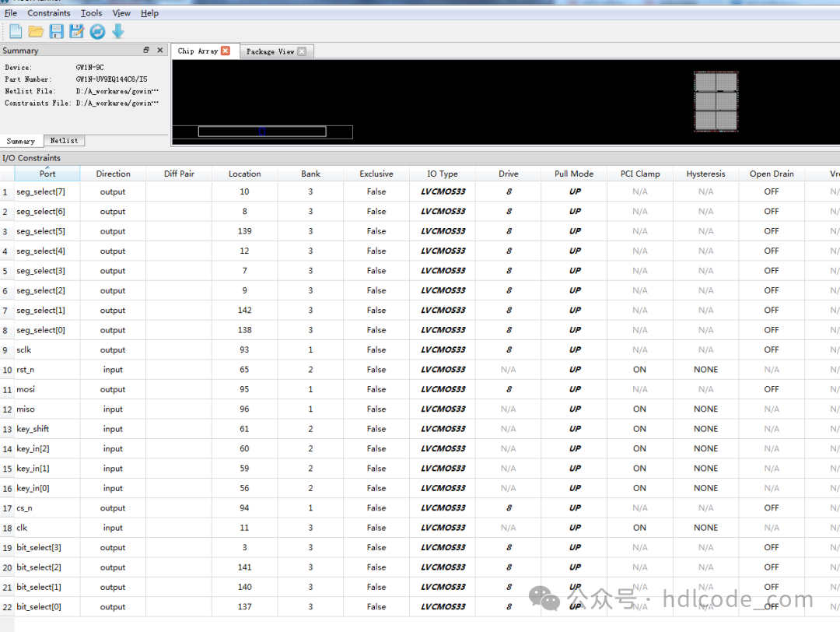Click Location cell 139 for seg_select[5]
Viewport: 840px width, 632px height.
pos(245,232)
